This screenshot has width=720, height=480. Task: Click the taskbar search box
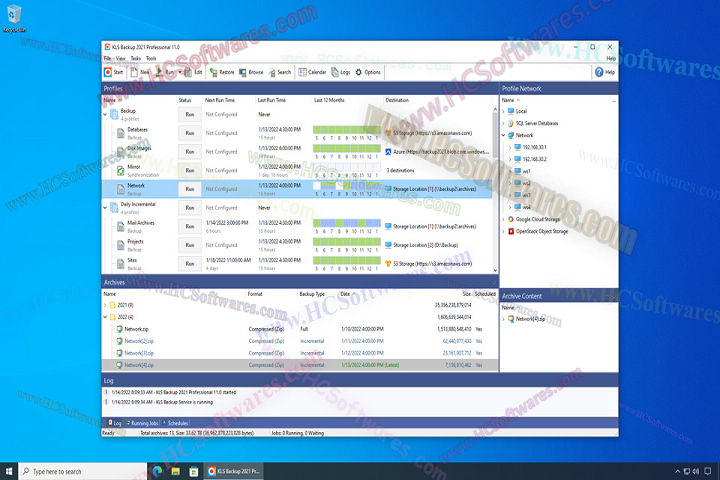coord(83,471)
